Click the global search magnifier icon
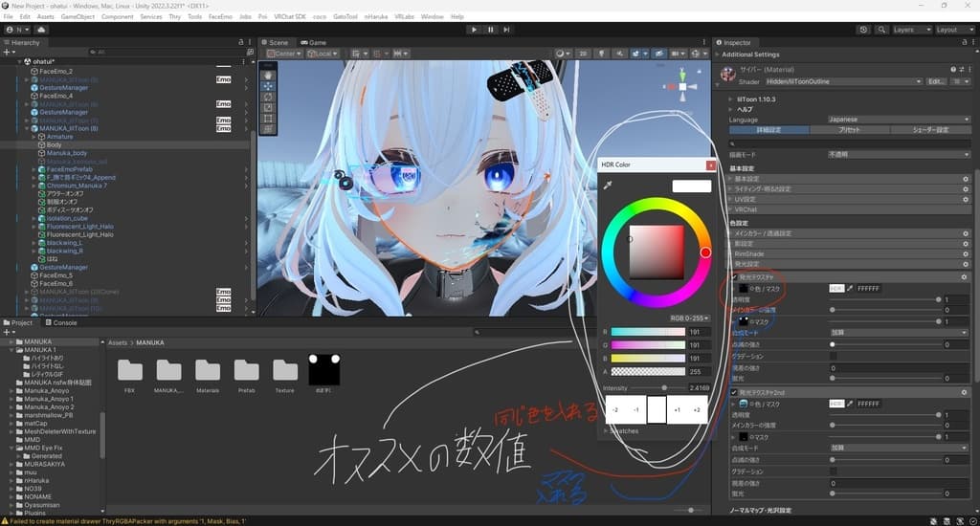 (x=881, y=30)
